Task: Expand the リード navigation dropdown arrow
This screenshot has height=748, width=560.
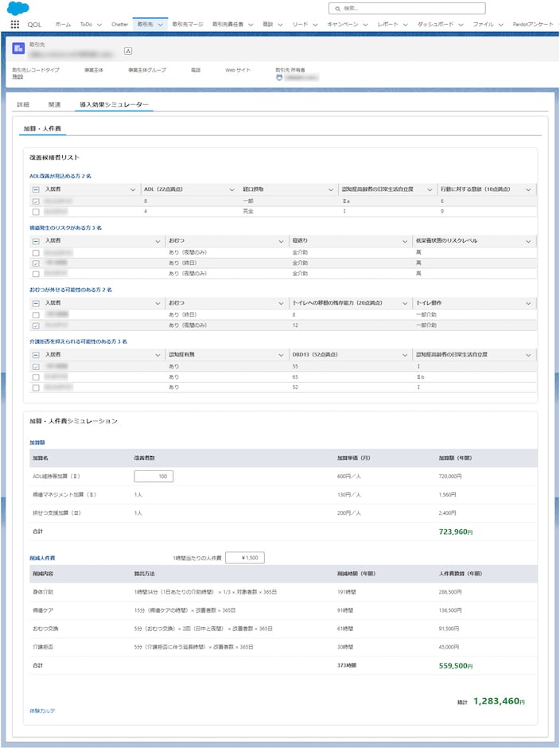Action: [315, 25]
